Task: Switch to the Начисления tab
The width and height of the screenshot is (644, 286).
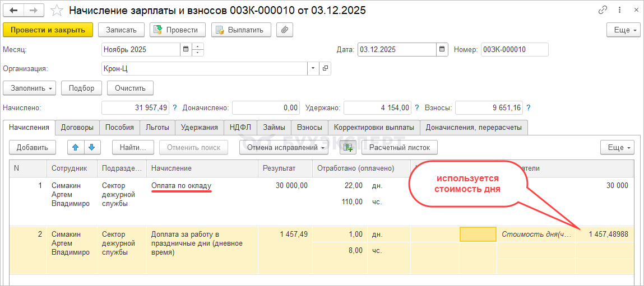Action: (29, 128)
